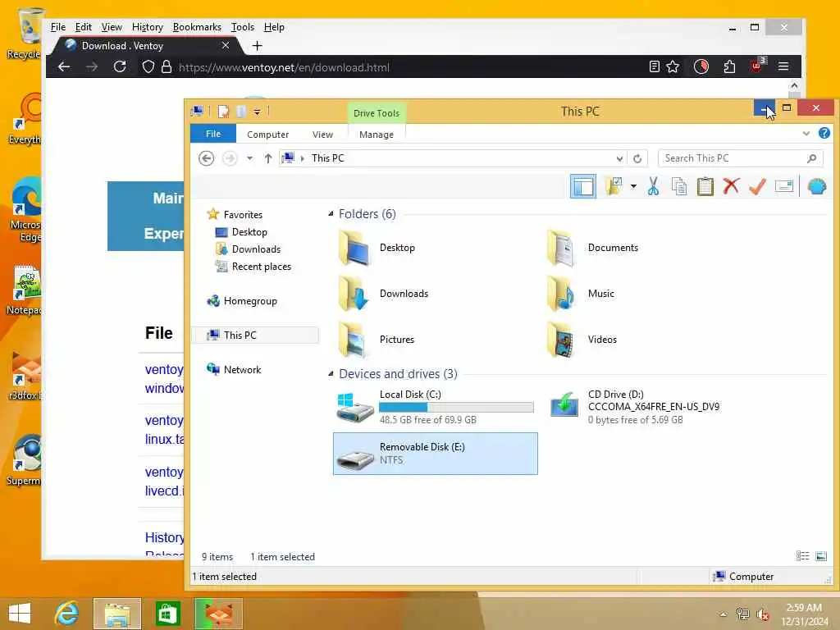Expand address bar history dropdown

(x=619, y=158)
